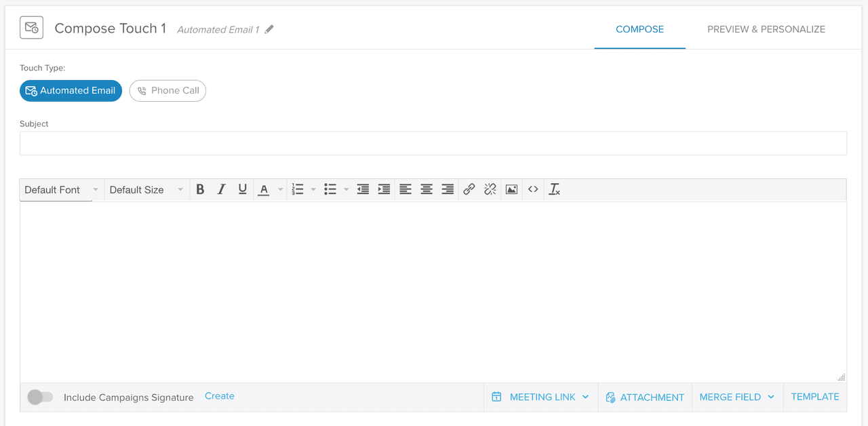
Task: Open the Default Size dropdown
Action: click(x=144, y=189)
